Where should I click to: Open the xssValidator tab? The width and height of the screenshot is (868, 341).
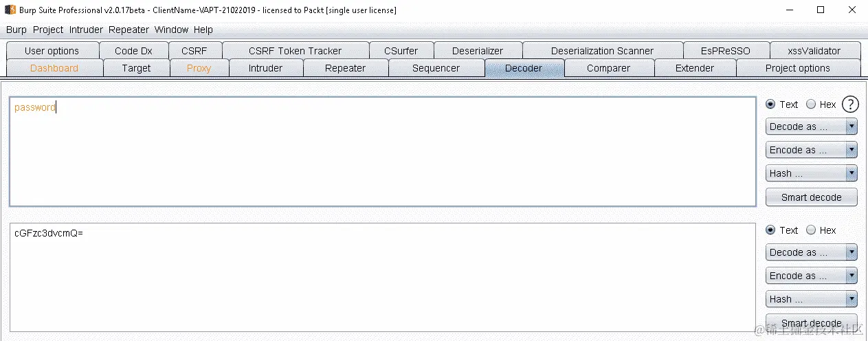coord(814,51)
